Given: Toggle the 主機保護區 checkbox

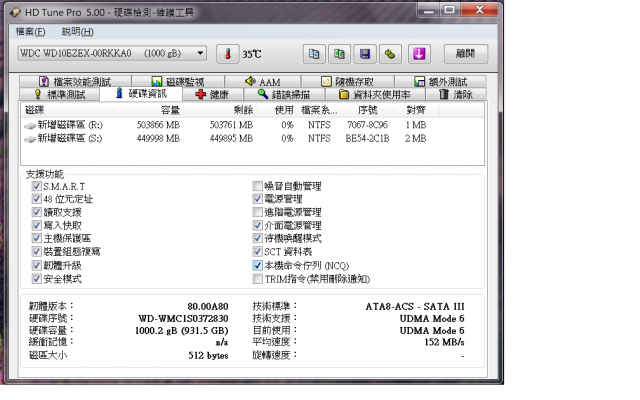Looking at the screenshot, I should pyautogui.click(x=37, y=238).
